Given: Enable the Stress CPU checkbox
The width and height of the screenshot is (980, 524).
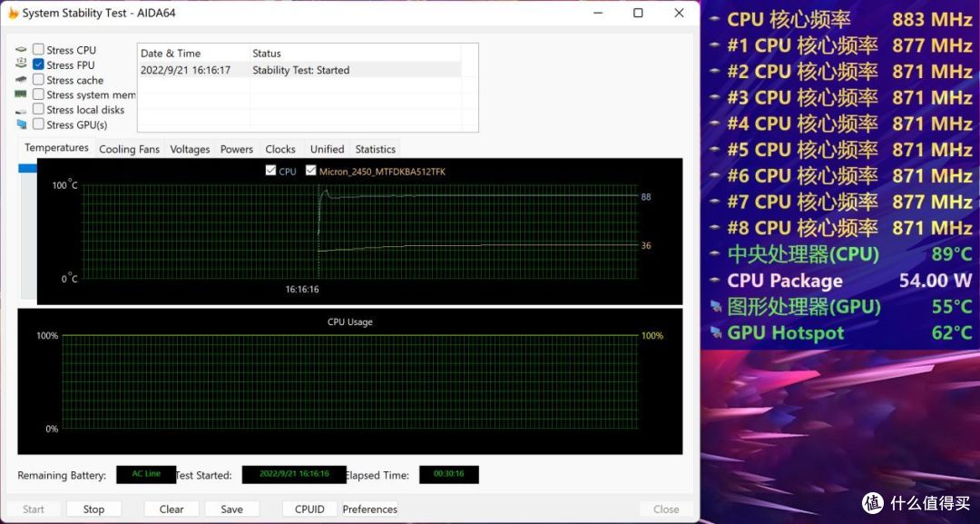Looking at the screenshot, I should (x=38, y=49).
